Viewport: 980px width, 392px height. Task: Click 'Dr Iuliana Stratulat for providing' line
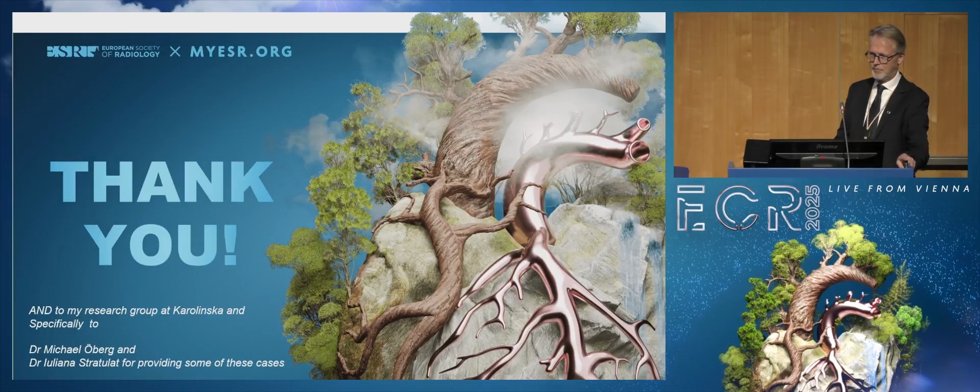[x=157, y=363]
